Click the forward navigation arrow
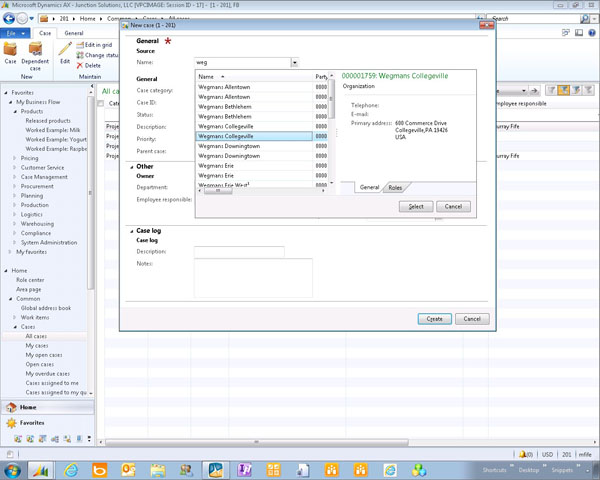Viewport: 600px width, 480px height. (22, 18)
